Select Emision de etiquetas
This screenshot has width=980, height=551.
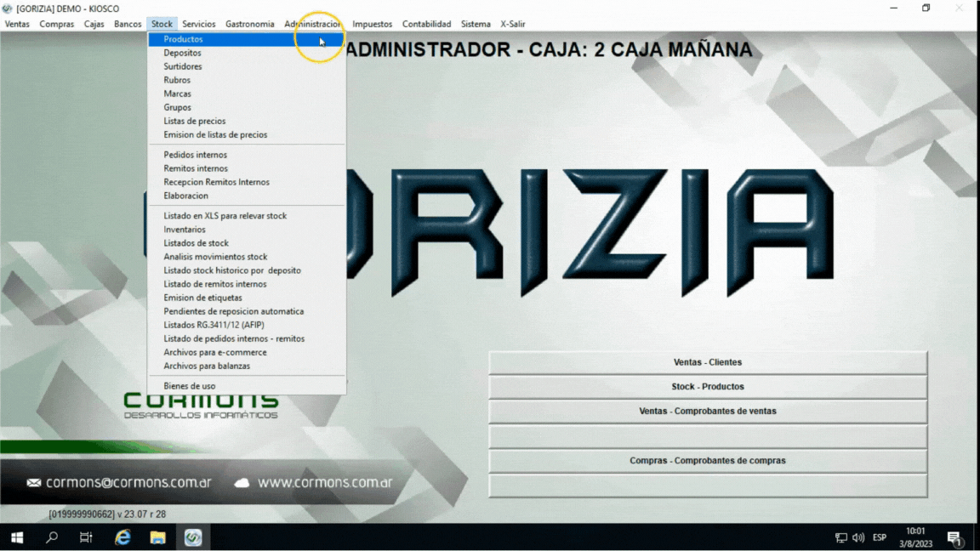246,298
